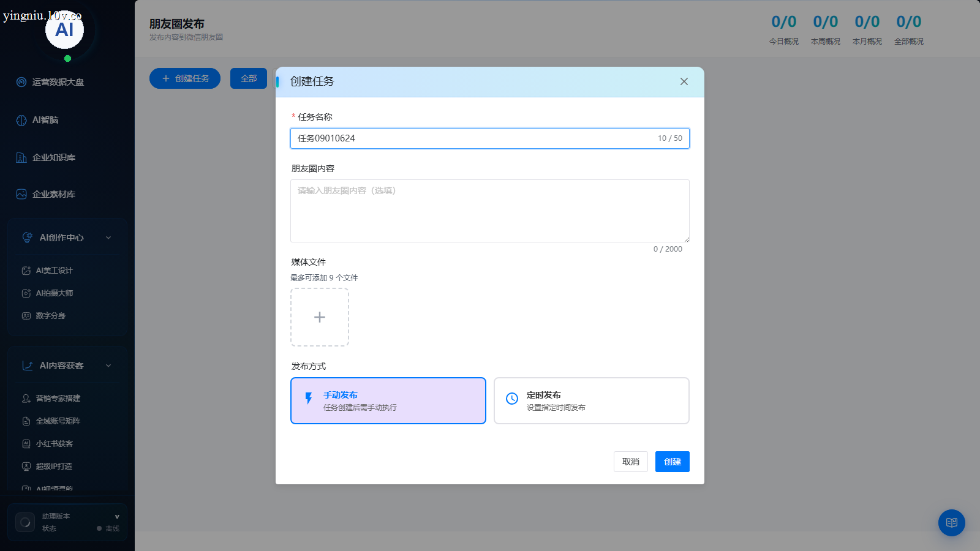The image size is (980, 551).
Task: Click 本月概况 statistic
Action: point(867,29)
